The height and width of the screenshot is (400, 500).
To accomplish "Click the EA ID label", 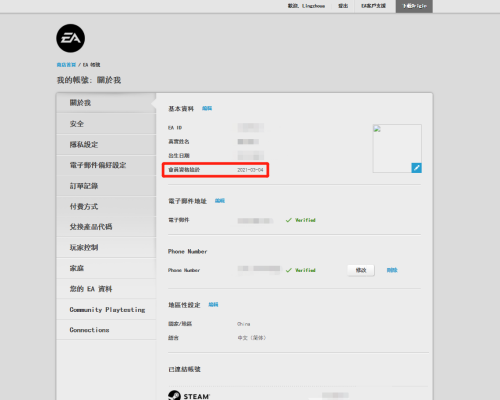I will [175, 128].
